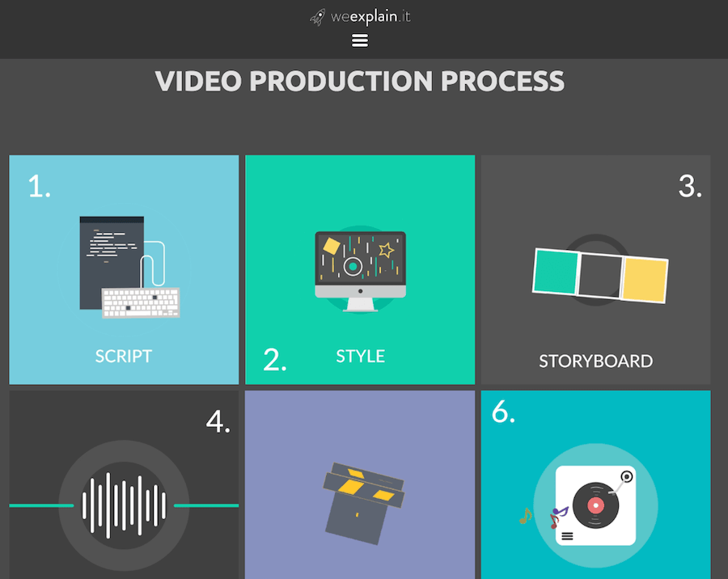Select the audio waveform icon
Viewport: 728px width, 579px height.
pyautogui.click(x=124, y=505)
